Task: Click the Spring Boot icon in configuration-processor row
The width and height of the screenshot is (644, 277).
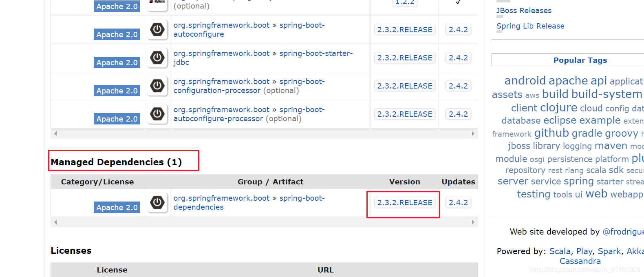Action: click(157, 86)
